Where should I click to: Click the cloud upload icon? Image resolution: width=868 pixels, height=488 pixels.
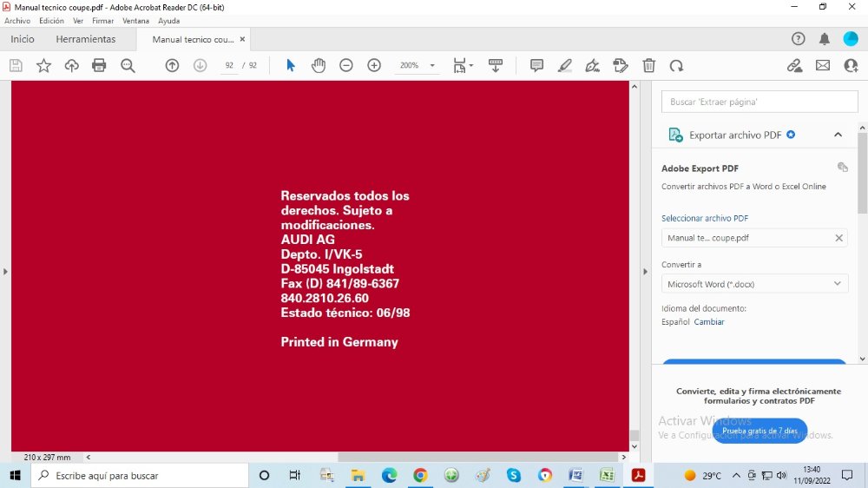[x=71, y=65]
